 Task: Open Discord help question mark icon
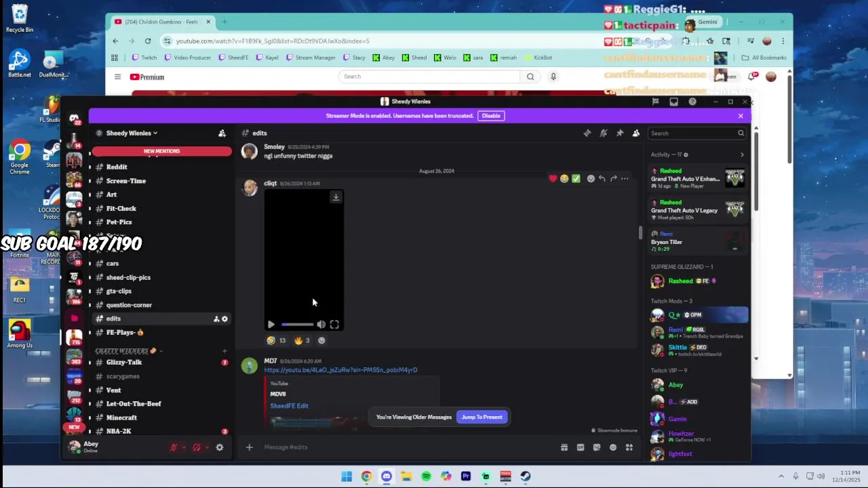[x=692, y=102]
